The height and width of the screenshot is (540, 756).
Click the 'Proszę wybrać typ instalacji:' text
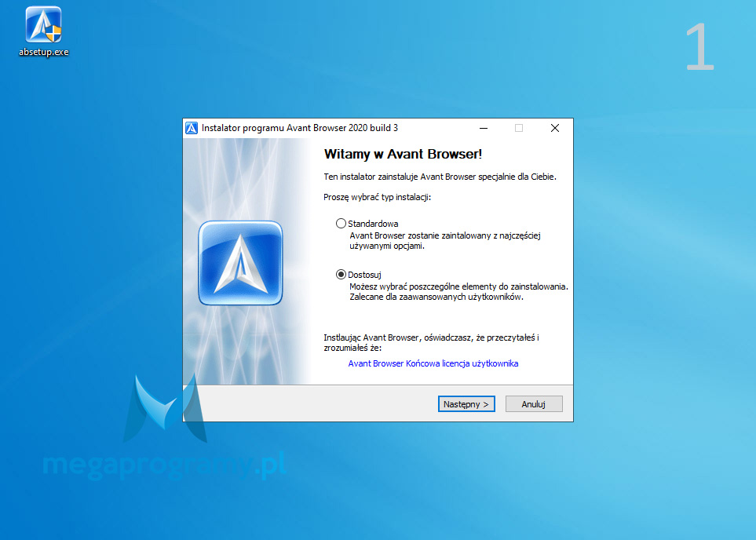pyautogui.click(x=377, y=197)
